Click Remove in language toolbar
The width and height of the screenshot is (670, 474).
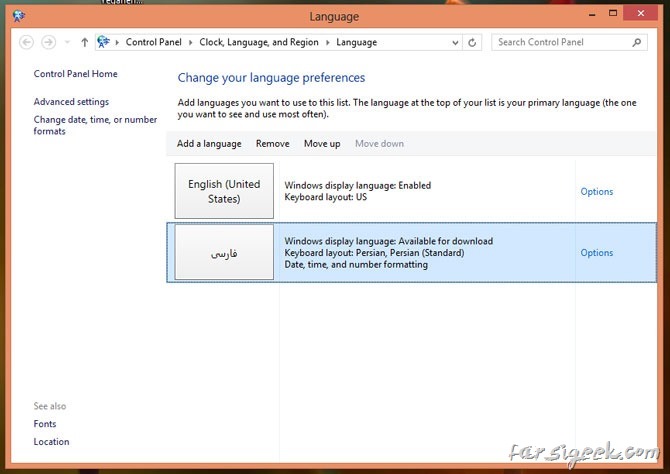pyautogui.click(x=273, y=144)
